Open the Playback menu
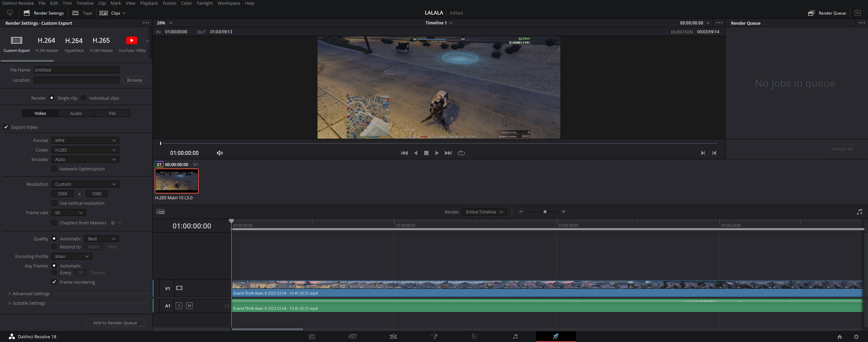 coord(149,3)
